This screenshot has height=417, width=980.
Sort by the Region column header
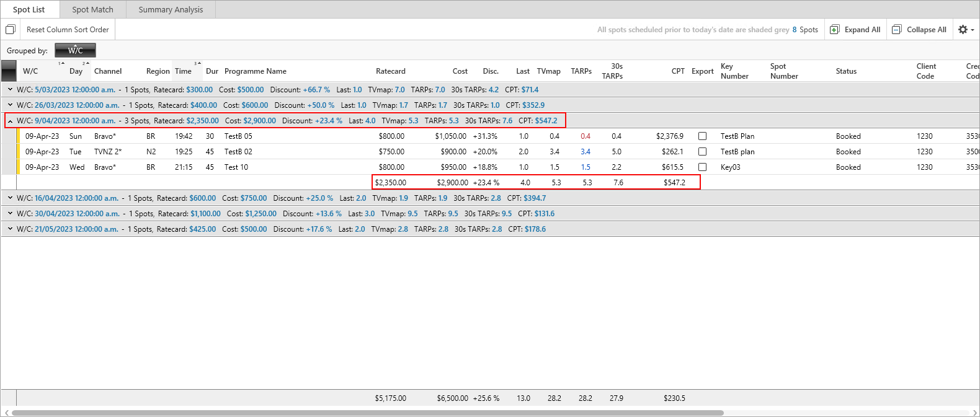pyautogui.click(x=158, y=71)
